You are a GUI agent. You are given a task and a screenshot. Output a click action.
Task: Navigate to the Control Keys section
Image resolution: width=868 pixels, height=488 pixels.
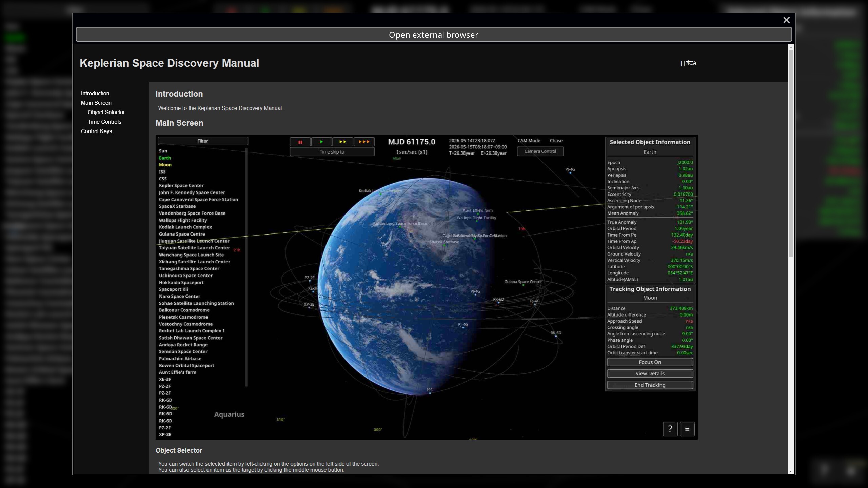point(96,131)
